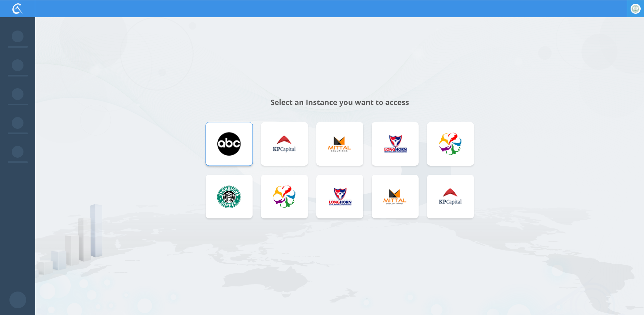Click the empty blue header bar
This screenshot has height=315, width=644.
click(x=331, y=9)
